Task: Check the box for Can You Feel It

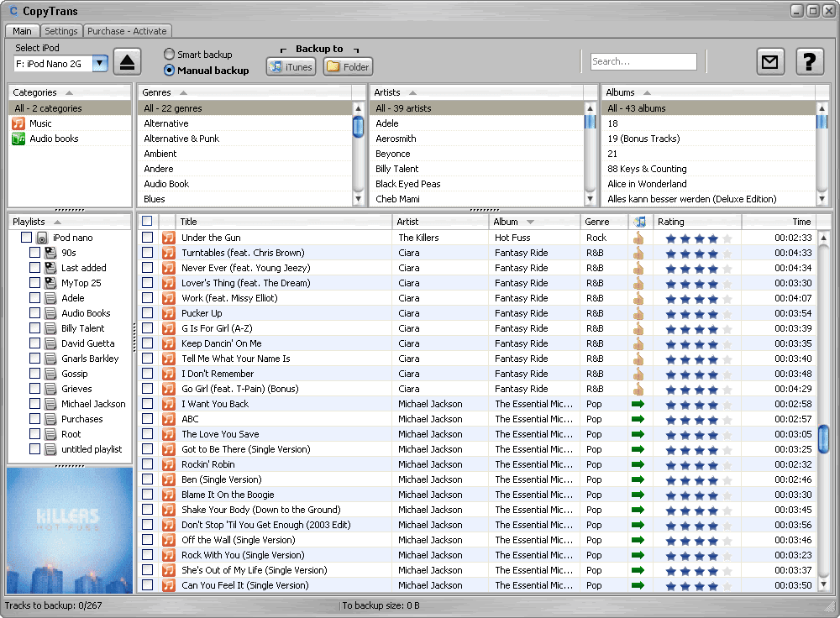Action: [148, 584]
